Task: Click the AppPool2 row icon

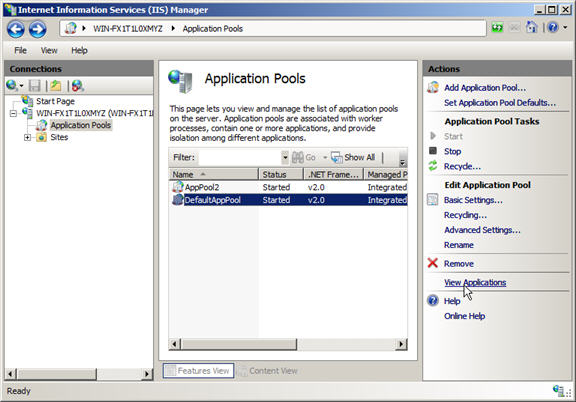Action: tap(178, 187)
